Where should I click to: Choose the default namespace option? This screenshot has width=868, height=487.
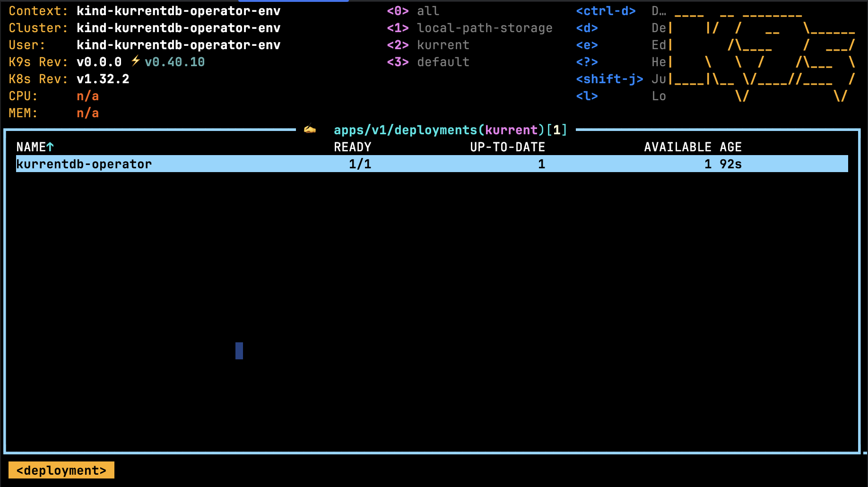[443, 62]
